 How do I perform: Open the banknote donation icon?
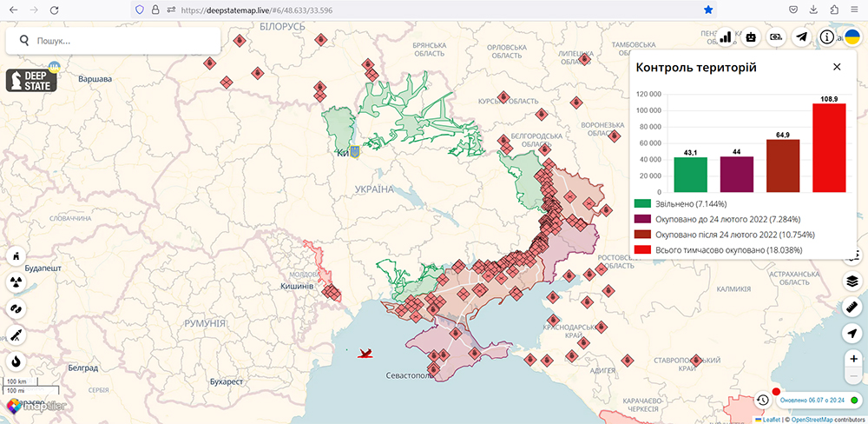(x=777, y=36)
